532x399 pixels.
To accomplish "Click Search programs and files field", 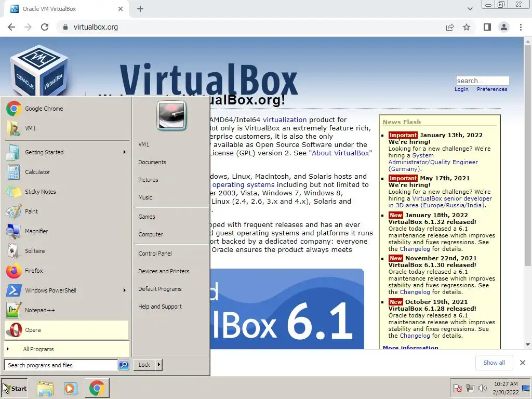I will tap(61, 365).
